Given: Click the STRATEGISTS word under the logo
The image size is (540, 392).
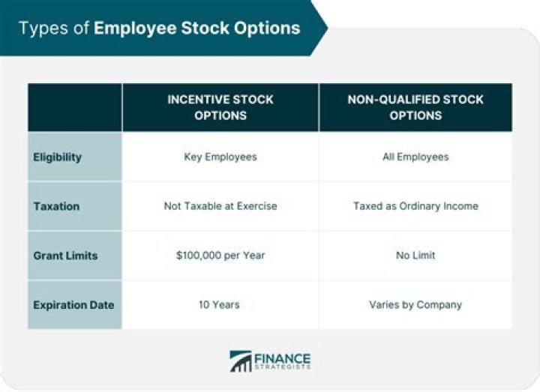Looking at the screenshot, I should [282, 368].
